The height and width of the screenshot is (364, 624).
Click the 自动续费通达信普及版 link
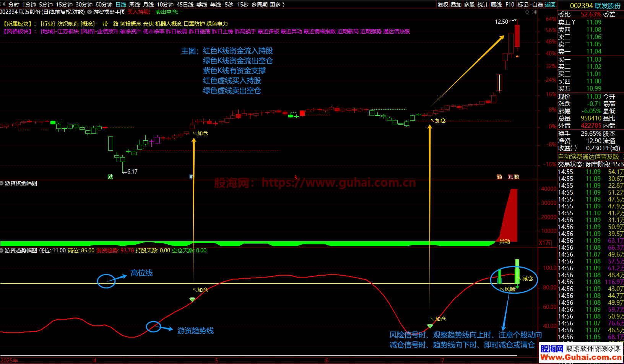(588, 157)
